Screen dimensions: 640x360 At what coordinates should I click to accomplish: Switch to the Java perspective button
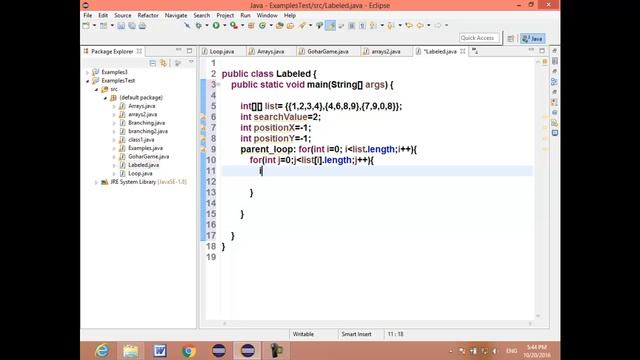pos(533,38)
